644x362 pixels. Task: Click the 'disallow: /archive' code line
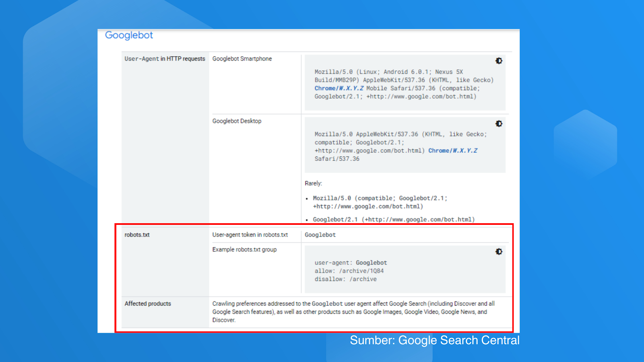pyautogui.click(x=346, y=279)
